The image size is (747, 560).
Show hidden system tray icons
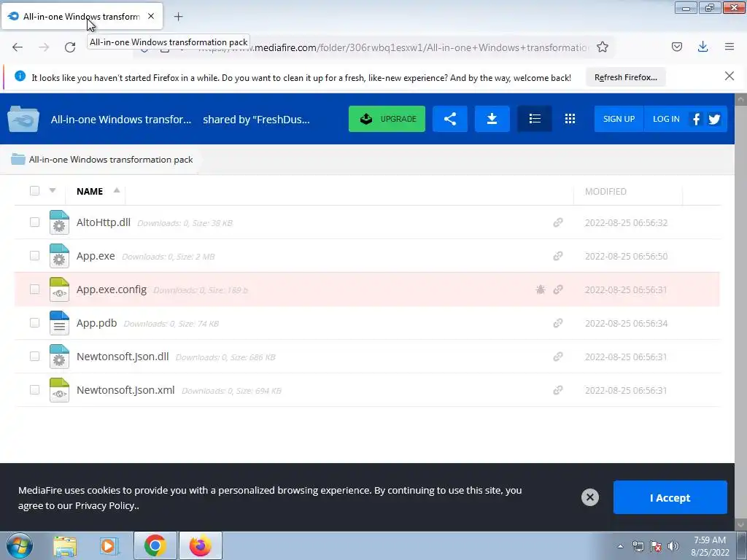point(620,546)
